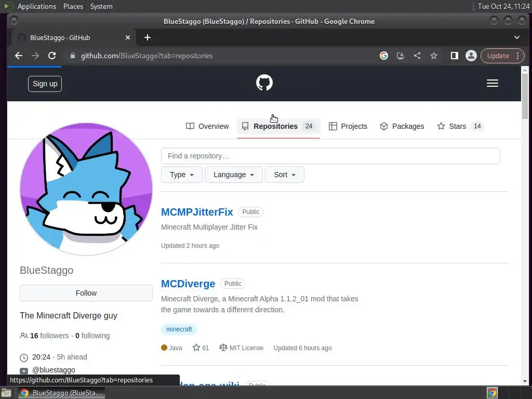Click the BlueStaggo taskbar window button

point(61,393)
